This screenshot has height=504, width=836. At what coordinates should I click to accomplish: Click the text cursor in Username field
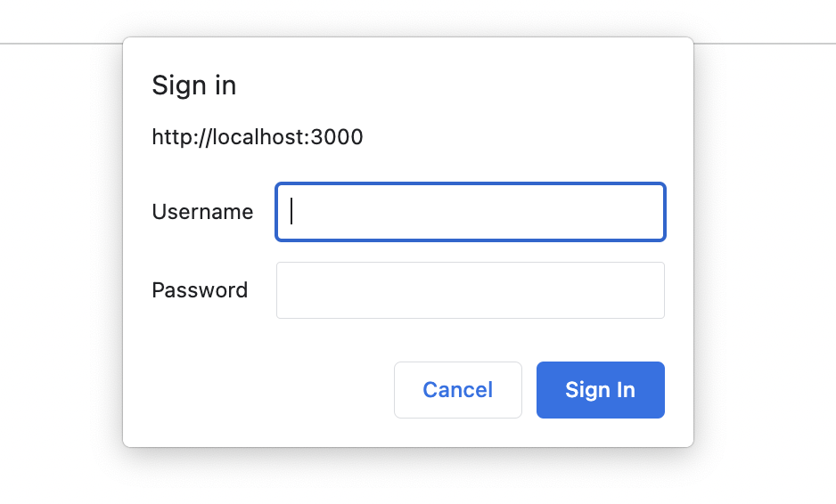click(x=292, y=212)
